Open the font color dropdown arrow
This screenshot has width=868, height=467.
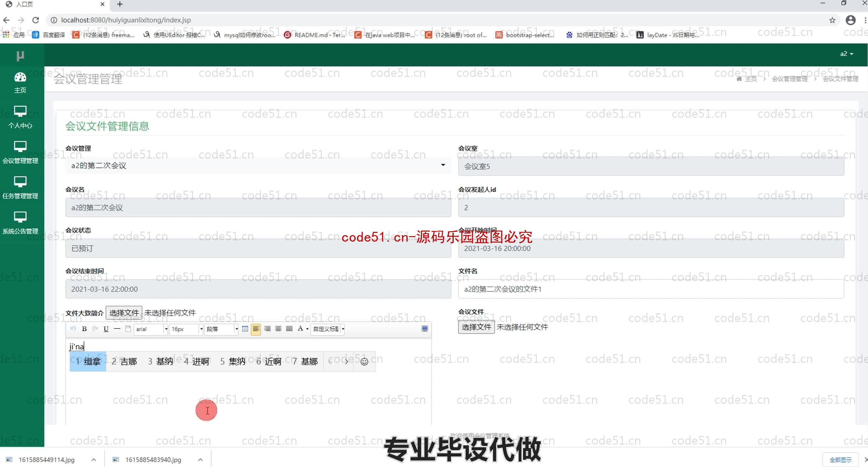(x=307, y=329)
